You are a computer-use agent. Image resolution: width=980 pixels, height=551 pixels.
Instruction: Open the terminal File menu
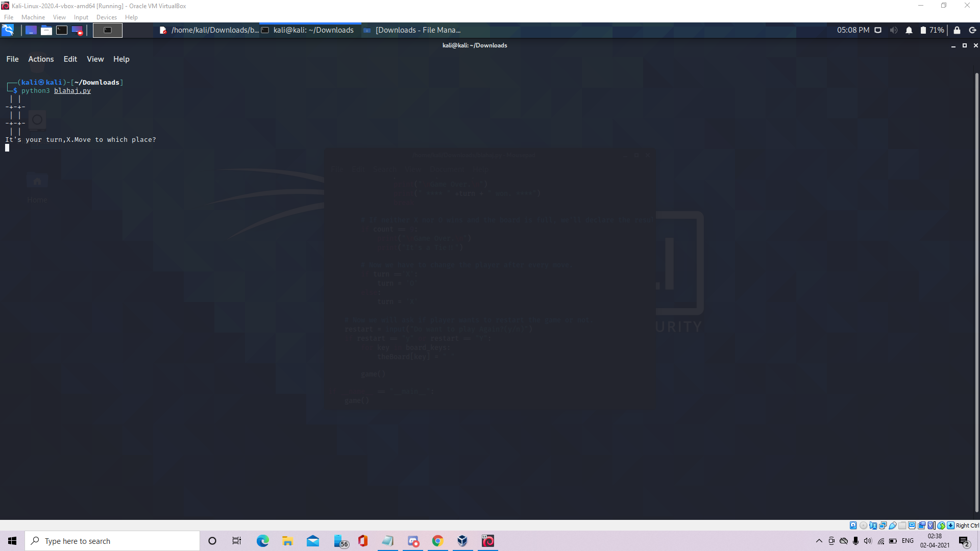click(x=12, y=59)
